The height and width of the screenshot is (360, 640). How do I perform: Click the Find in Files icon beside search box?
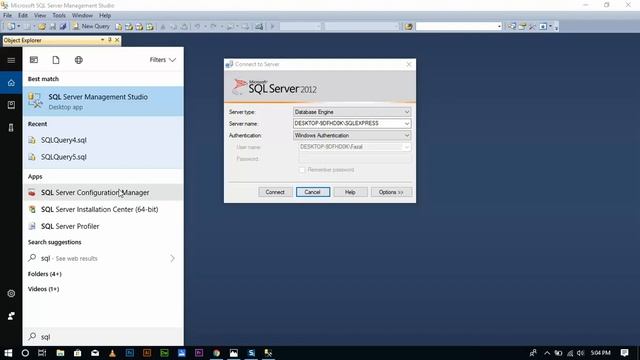pos(408,27)
